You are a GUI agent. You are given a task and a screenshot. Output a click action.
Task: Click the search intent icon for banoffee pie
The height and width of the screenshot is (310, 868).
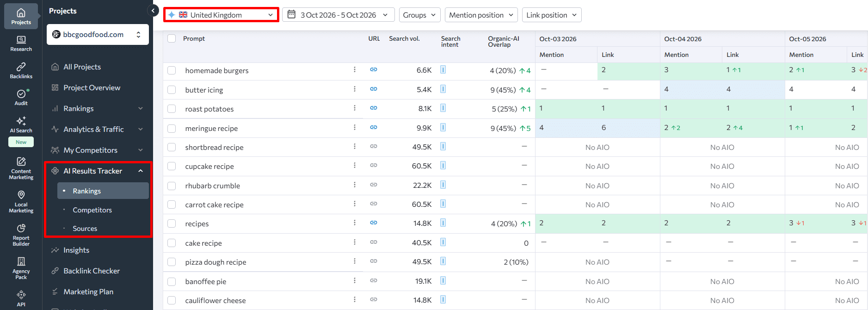pyautogui.click(x=443, y=280)
